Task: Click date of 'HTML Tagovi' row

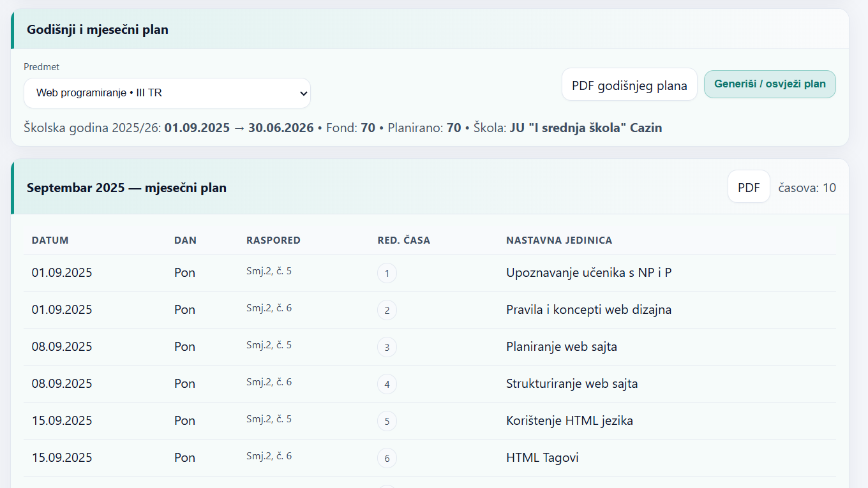Action: (x=62, y=458)
